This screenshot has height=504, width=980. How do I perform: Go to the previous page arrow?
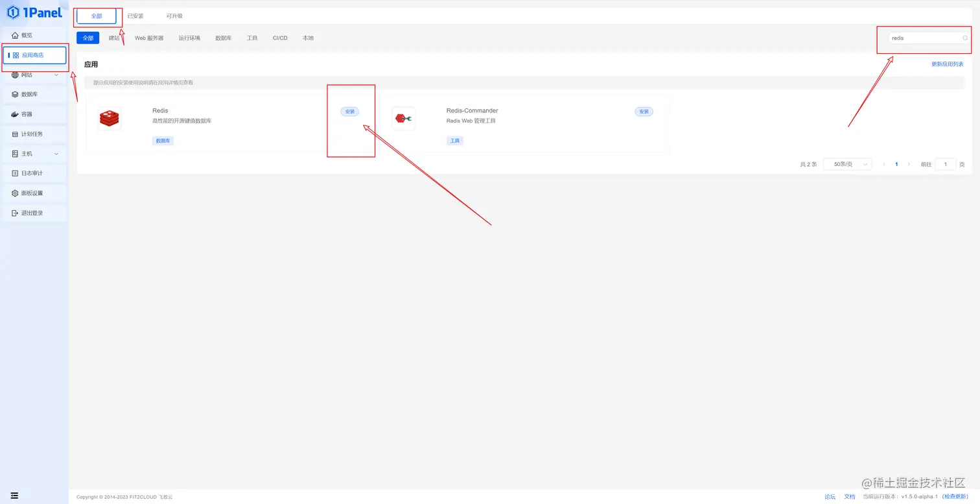click(884, 165)
